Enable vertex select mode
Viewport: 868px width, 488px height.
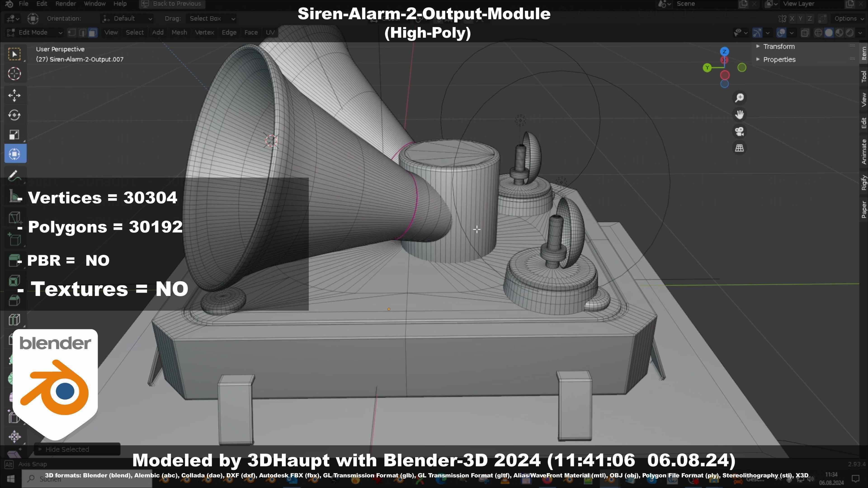(x=71, y=32)
